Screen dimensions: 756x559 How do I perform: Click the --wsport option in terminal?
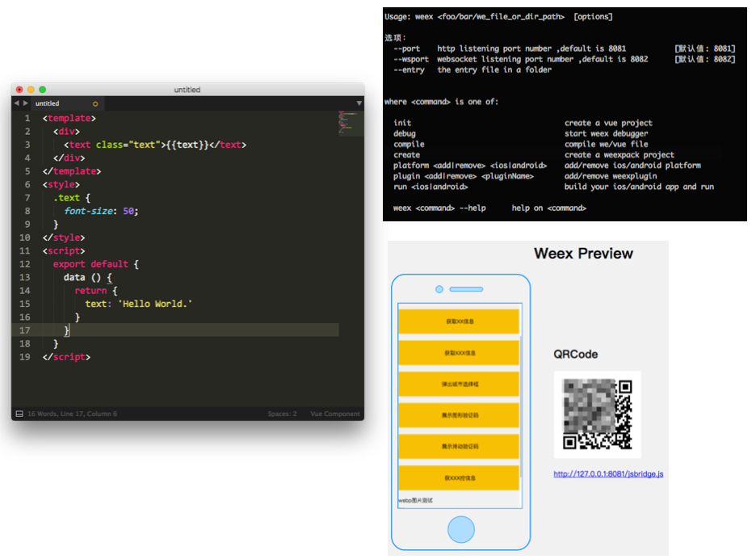tap(411, 59)
